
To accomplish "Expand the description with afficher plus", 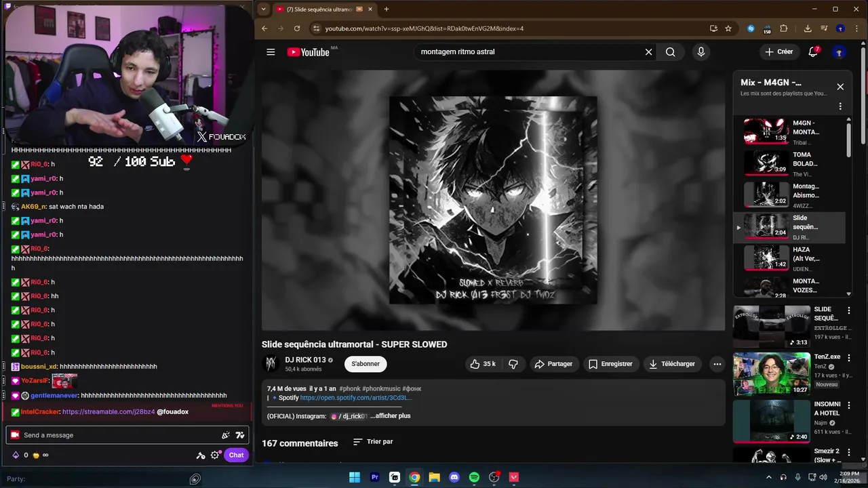I will [x=391, y=416].
